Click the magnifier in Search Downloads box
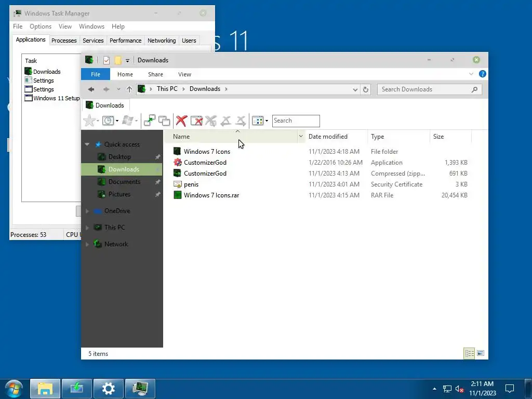 click(474, 89)
